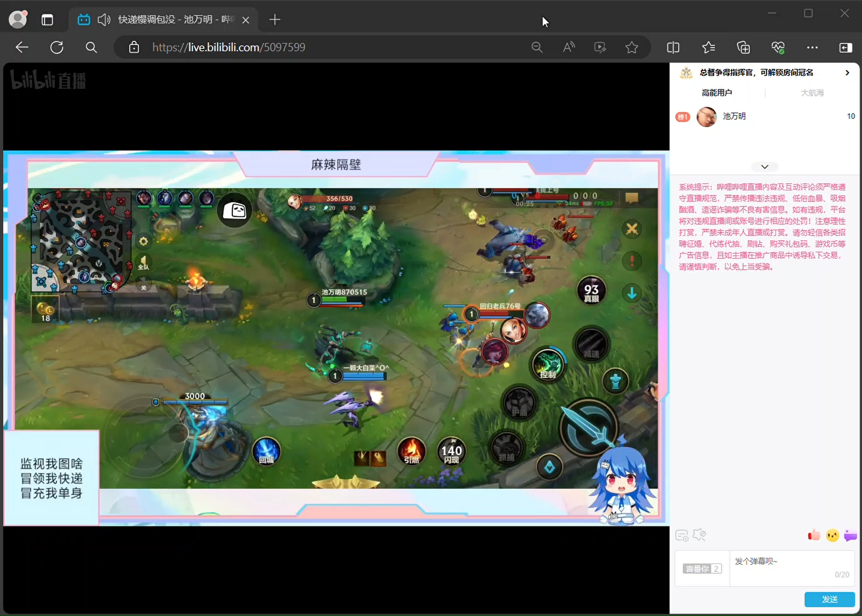Open a new browser tab

click(274, 19)
